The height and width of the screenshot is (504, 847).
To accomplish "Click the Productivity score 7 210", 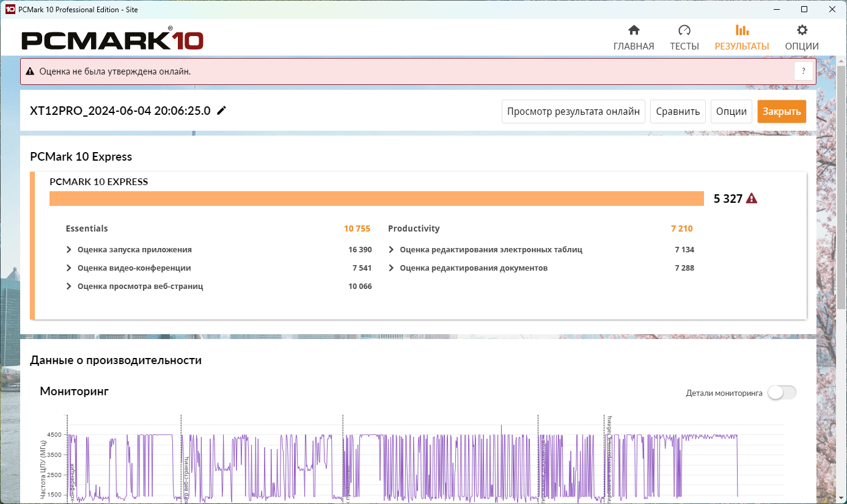I will [x=682, y=228].
